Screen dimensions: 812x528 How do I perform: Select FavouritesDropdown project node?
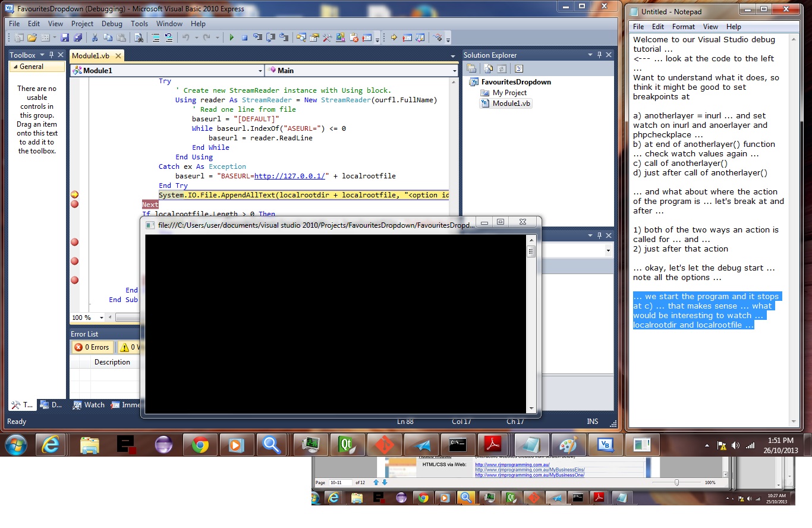[511, 82]
